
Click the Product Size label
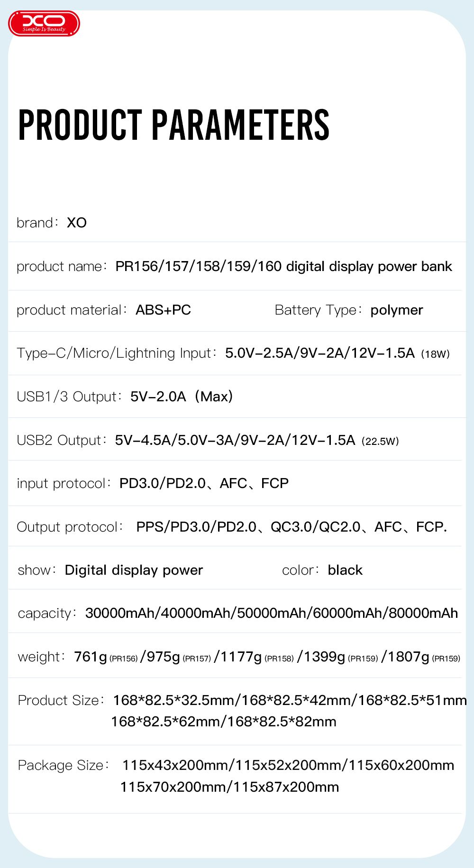click(59, 700)
